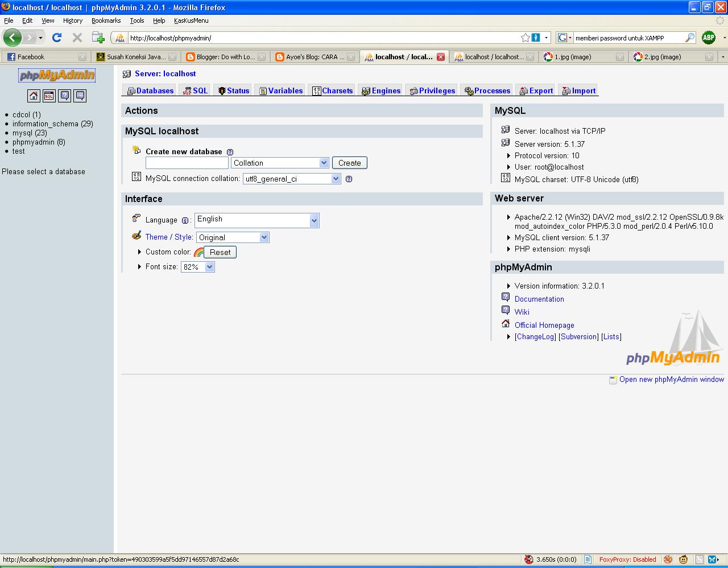Open the SQL tab
Image resolution: width=728 pixels, height=568 pixels.
tap(195, 90)
